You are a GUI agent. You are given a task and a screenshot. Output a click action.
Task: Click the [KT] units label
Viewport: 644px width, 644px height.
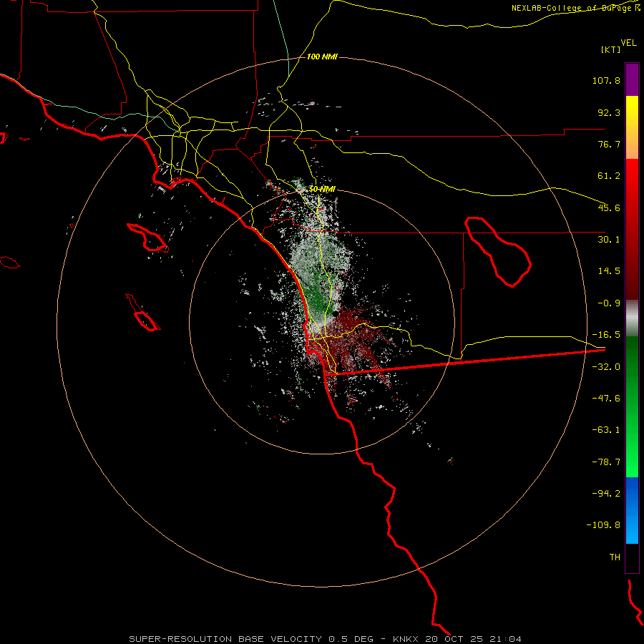610,49
